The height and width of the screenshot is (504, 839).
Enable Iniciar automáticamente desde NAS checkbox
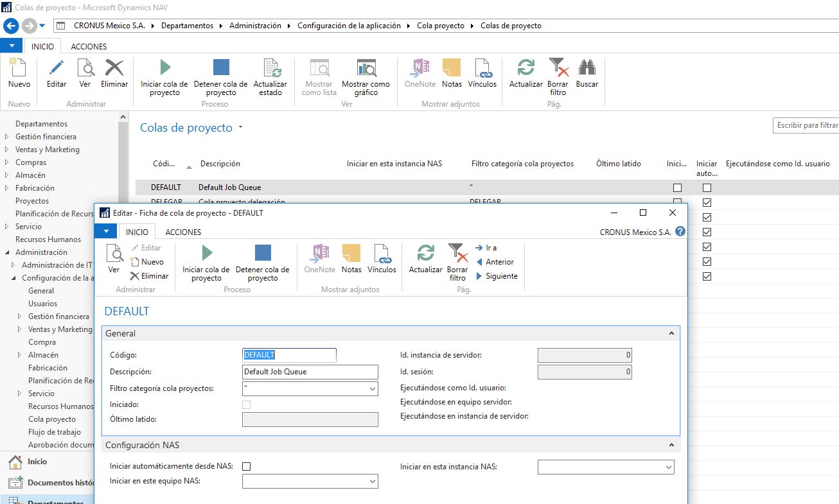[247, 466]
